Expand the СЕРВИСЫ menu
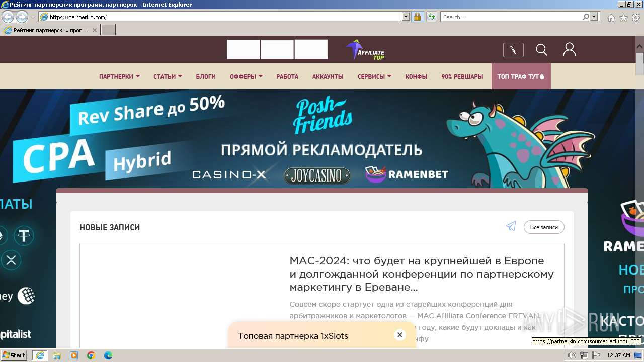This screenshot has width=644, height=362. [x=374, y=77]
